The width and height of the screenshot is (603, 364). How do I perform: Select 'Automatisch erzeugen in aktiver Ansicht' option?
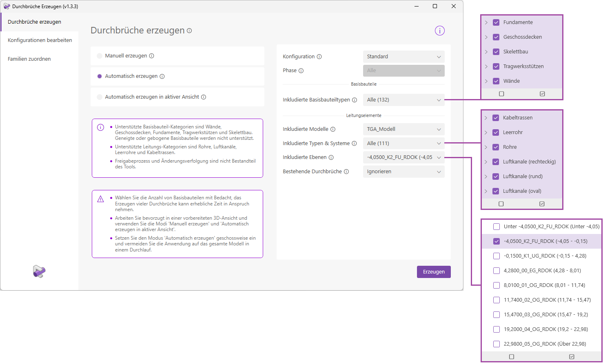pyautogui.click(x=100, y=97)
